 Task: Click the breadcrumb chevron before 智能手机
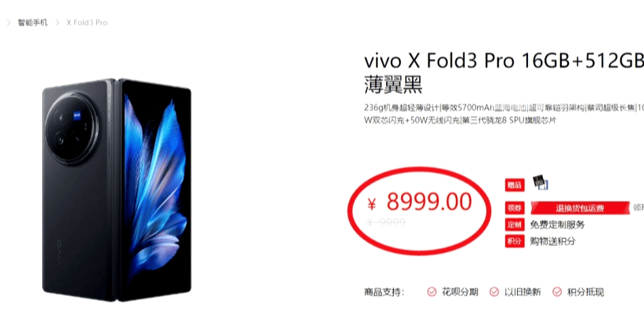[x=9, y=22]
